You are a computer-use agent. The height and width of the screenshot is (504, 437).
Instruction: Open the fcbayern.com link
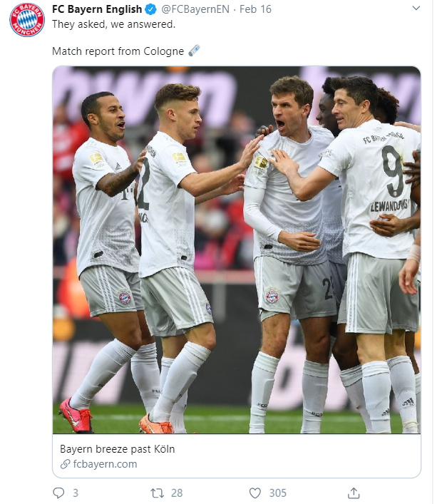coord(105,464)
